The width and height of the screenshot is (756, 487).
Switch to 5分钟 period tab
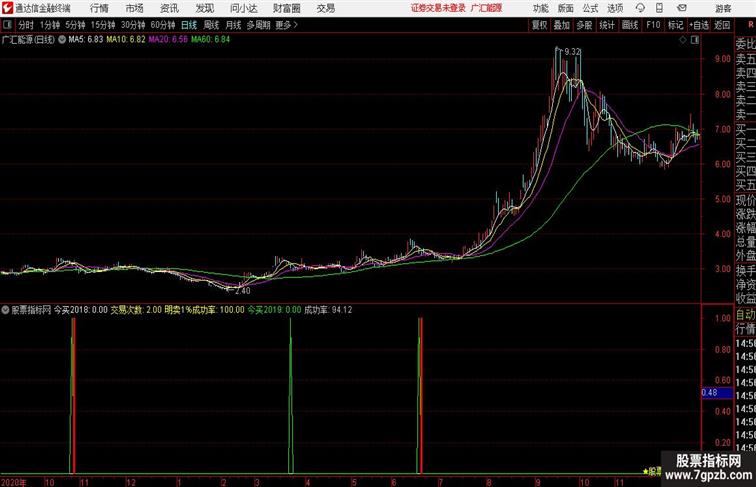(x=75, y=25)
